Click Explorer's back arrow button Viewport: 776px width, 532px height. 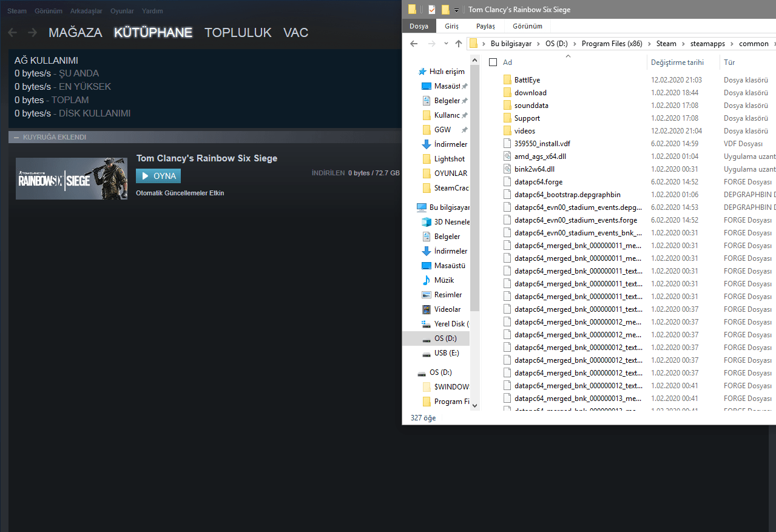(x=414, y=44)
